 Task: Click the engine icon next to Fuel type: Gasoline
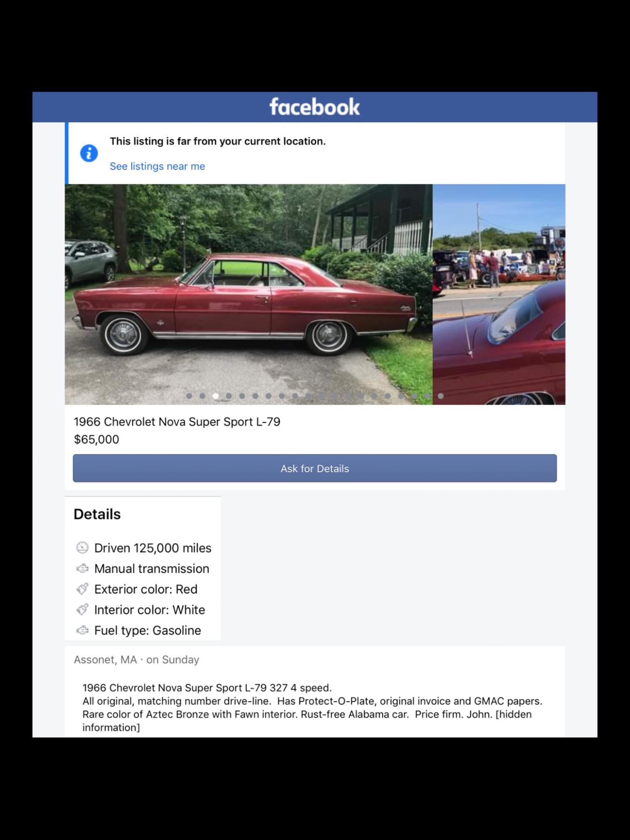point(82,630)
